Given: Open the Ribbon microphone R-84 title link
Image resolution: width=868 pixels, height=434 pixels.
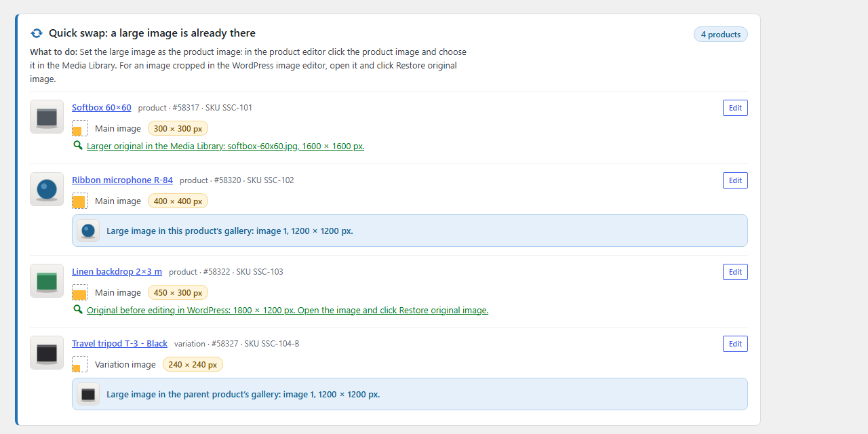Looking at the screenshot, I should coord(122,180).
